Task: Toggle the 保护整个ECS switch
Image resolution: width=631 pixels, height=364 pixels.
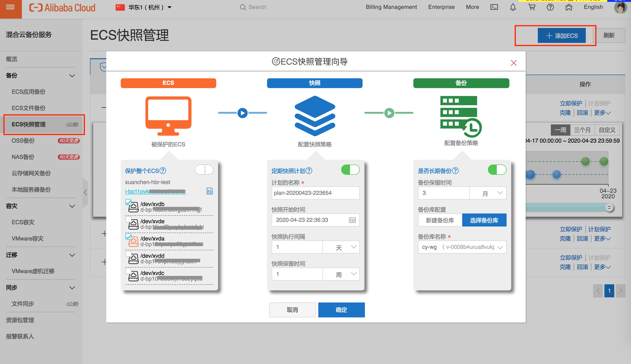Action: tap(204, 170)
